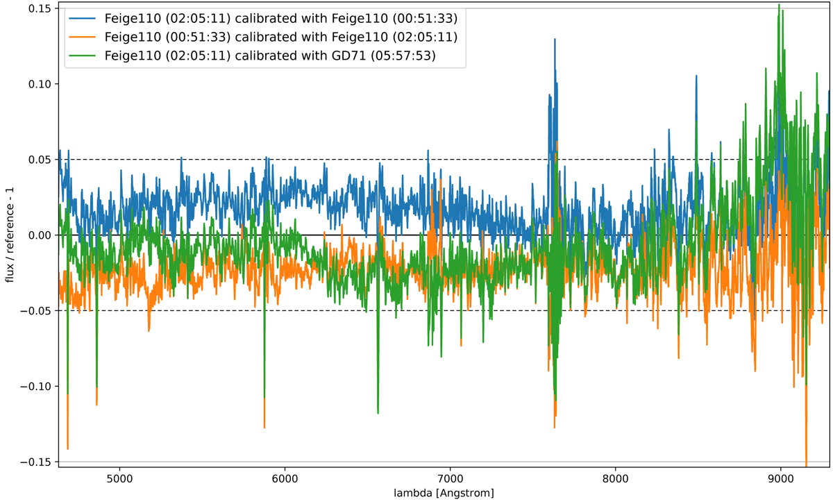Click the 9000 tick label on x-axis
This screenshot has width=833, height=504.
(x=781, y=478)
